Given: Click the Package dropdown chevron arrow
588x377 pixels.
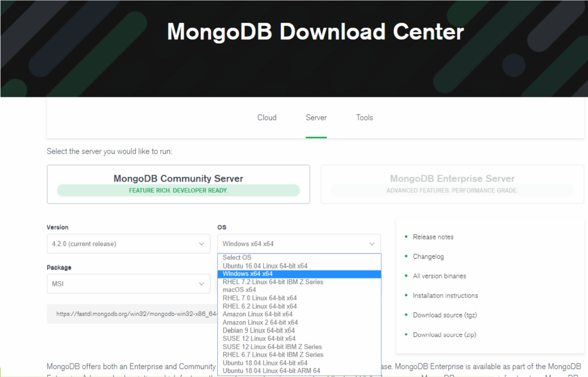Looking at the screenshot, I should point(201,284).
